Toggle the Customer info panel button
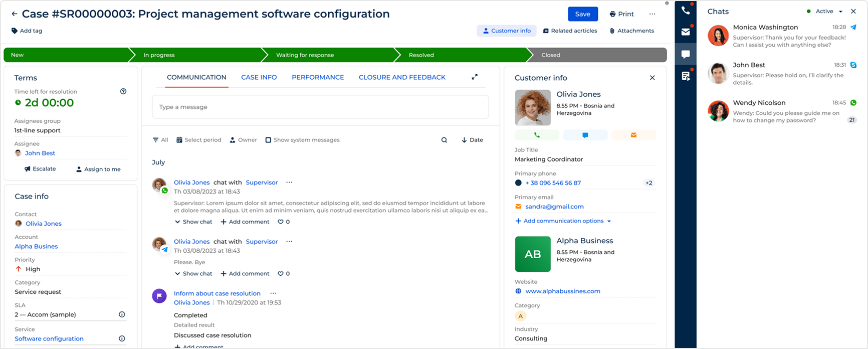This screenshot has width=868, height=349. click(x=506, y=31)
